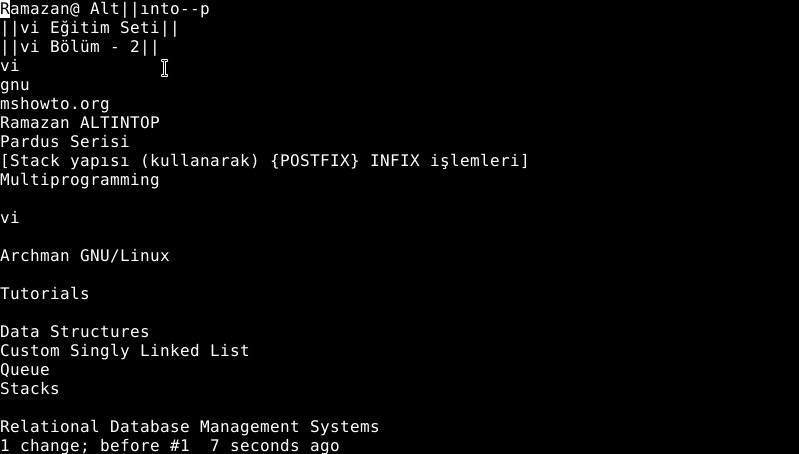The width and height of the screenshot is (799, 454).
Task: Click "Relational Database Management Systems" line
Action: pos(190,427)
